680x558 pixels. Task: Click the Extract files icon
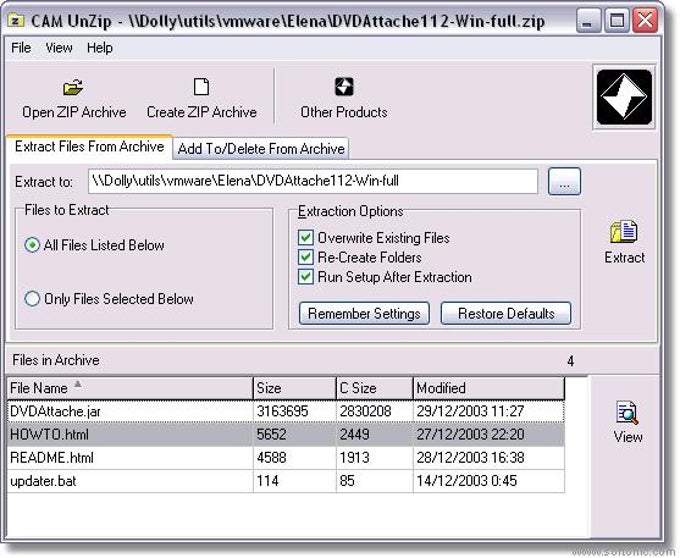(x=624, y=232)
